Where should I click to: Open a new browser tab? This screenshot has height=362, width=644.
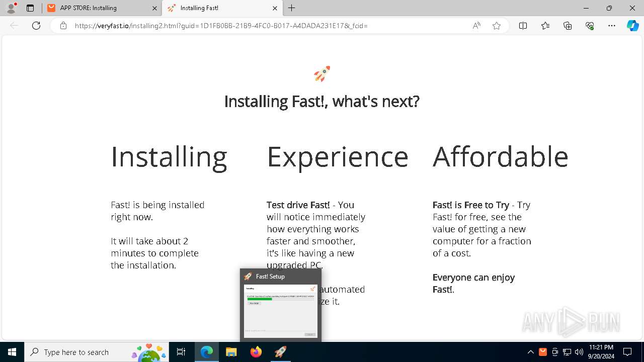(292, 8)
